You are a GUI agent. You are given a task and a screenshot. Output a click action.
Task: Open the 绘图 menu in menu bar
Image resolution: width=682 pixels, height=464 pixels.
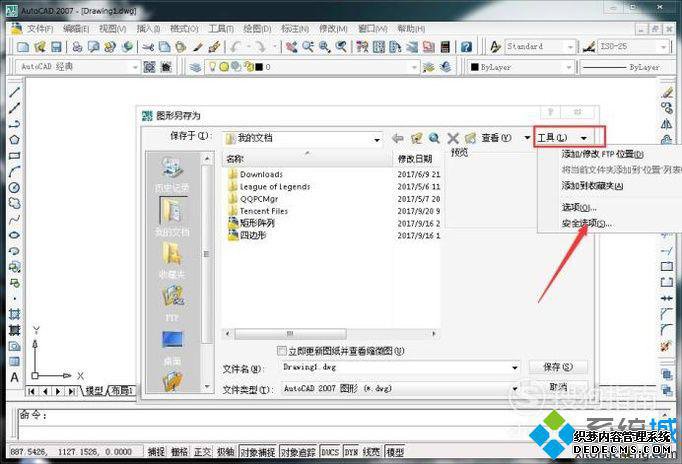(x=257, y=29)
